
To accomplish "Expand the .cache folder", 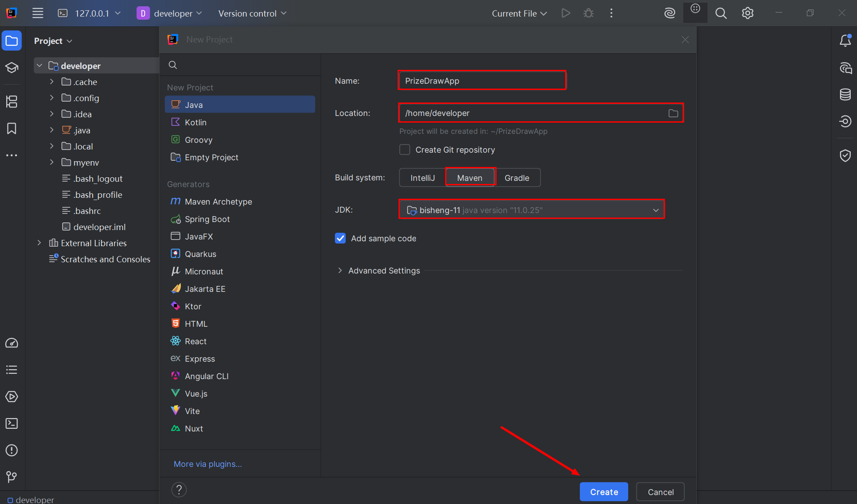I will tap(51, 81).
